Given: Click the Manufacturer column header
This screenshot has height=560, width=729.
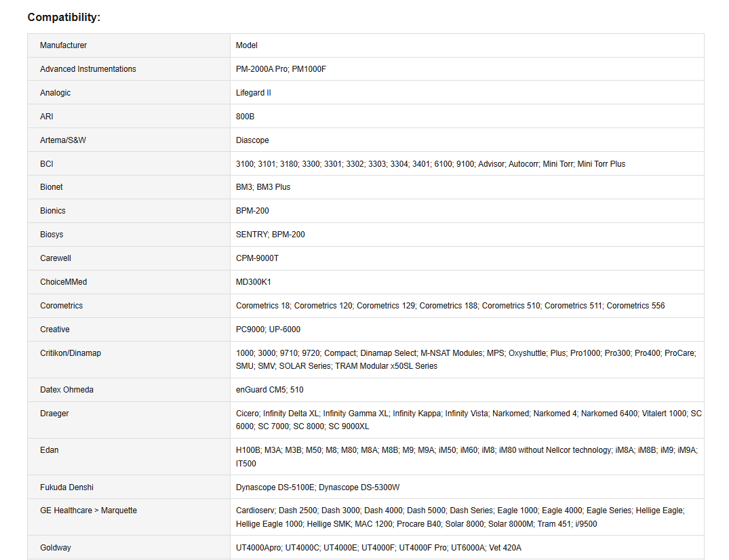Looking at the screenshot, I should pyautogui.click(x=63, y=45).
